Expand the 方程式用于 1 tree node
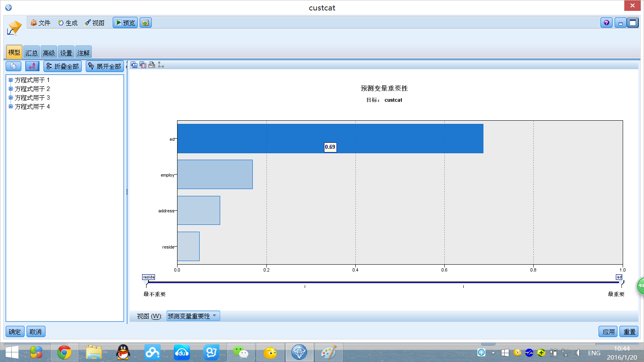The image size is (644, 362). click(11, 80)
